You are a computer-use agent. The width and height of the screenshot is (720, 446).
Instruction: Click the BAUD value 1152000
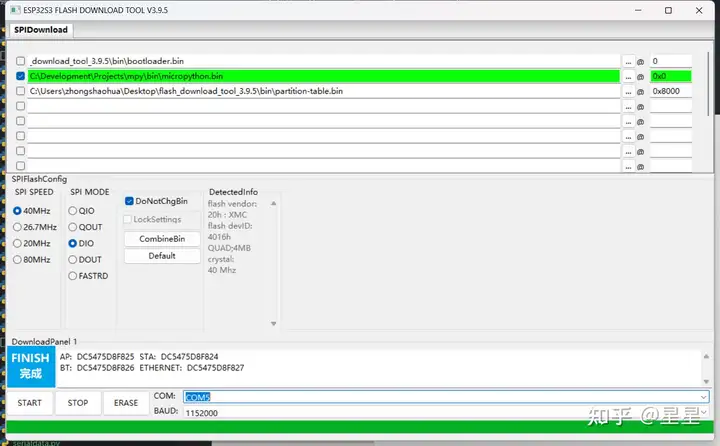[x=202, y=413]
